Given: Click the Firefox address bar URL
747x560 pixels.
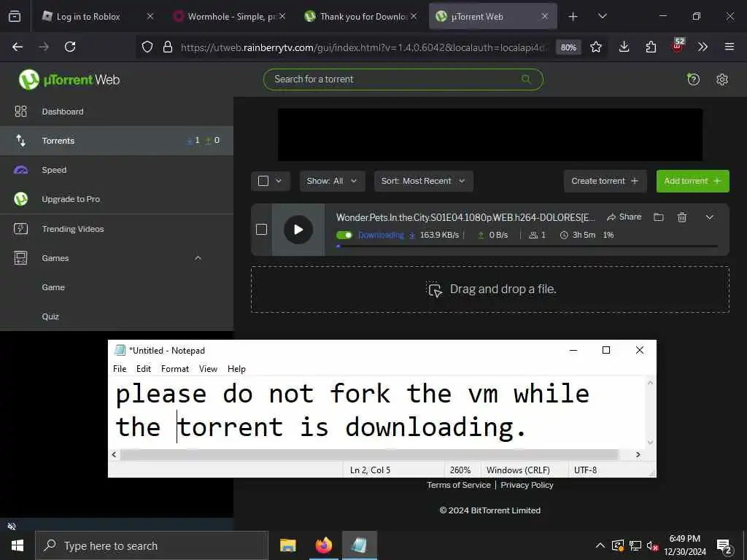Looking at the screenshot, I should point(365,47).
